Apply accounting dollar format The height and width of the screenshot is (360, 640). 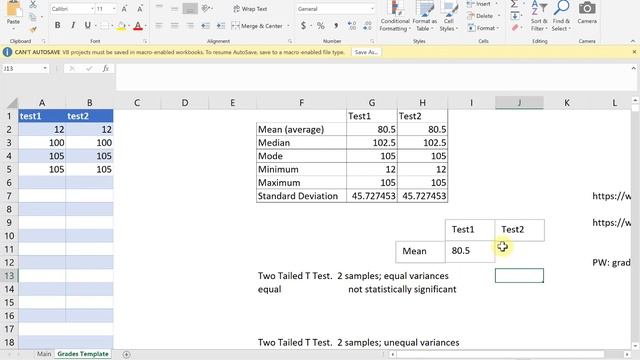(303, 26)
